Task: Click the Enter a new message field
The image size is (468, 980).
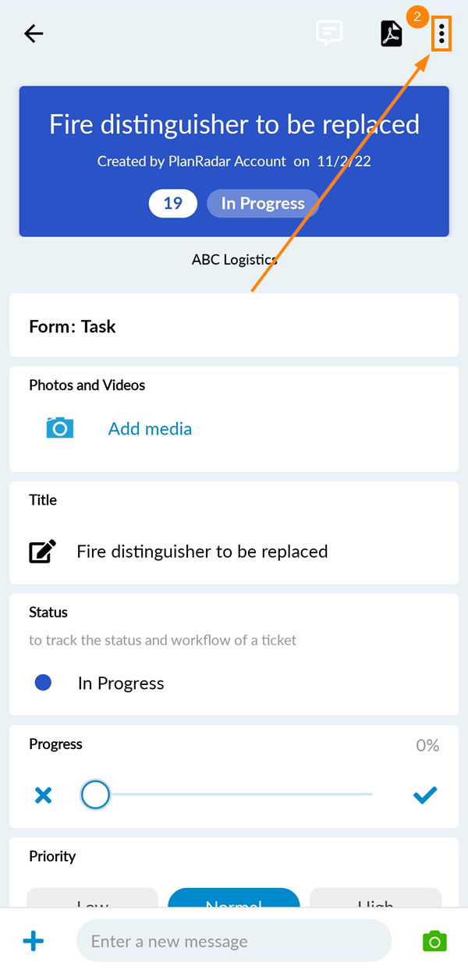Action: [233, 941]
